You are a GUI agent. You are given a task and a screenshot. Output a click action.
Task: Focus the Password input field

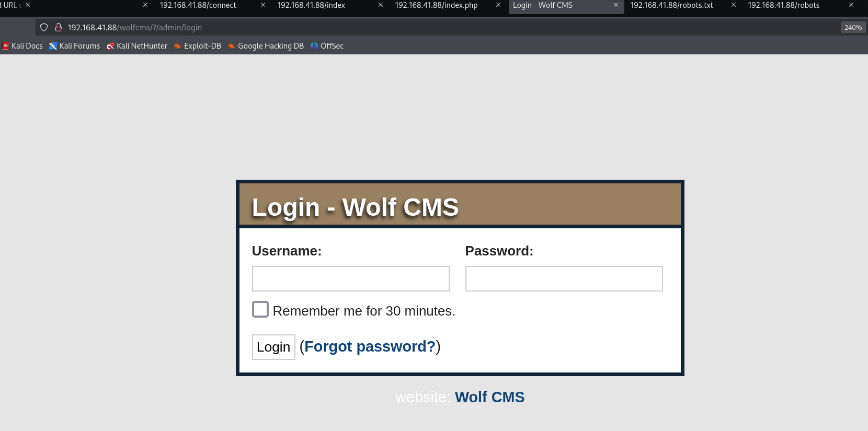coord(564,278)
